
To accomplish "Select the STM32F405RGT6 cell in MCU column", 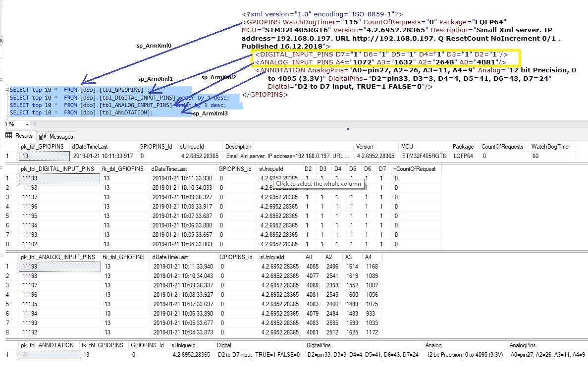I will point(424,156).
